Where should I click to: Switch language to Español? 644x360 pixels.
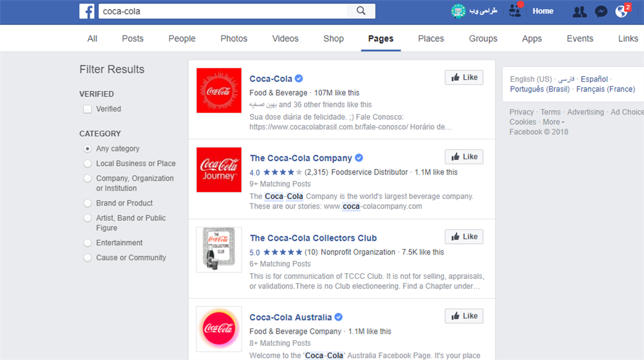594,79
